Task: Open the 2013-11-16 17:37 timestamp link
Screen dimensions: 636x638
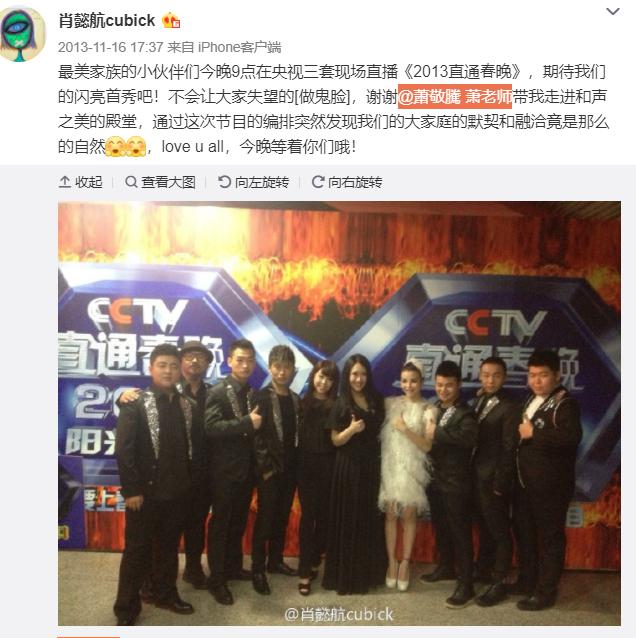Action: [110, 48]
